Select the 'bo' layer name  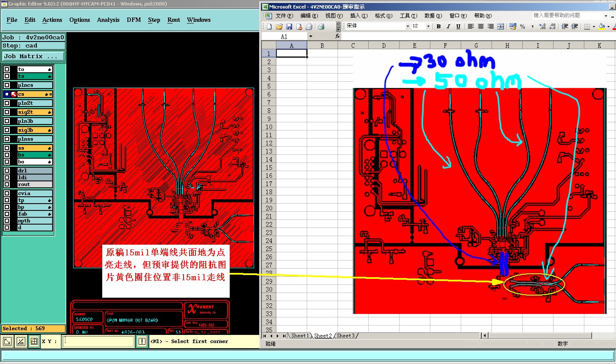(x=35, y=162)
